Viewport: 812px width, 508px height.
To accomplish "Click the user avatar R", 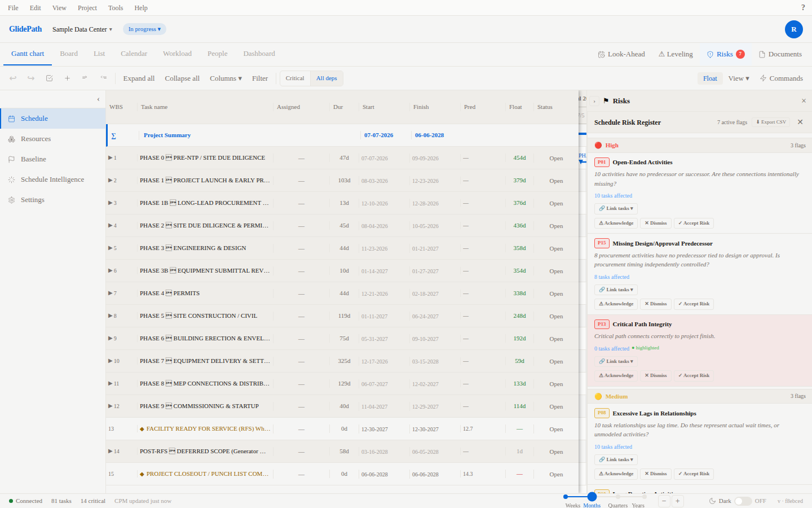I will [793, 29].
